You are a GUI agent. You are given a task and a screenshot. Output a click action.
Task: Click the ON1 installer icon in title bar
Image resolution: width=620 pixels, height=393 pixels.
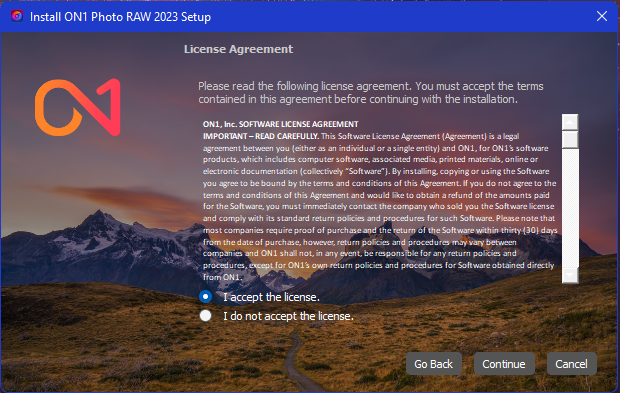(x=17, y=16)
